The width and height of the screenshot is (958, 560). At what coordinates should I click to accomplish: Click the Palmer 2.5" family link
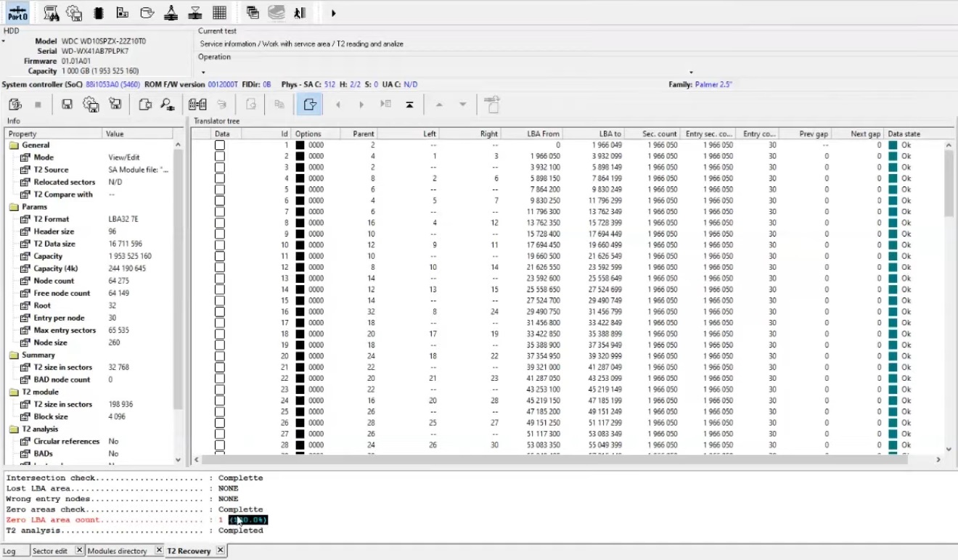tap(713, 85)
